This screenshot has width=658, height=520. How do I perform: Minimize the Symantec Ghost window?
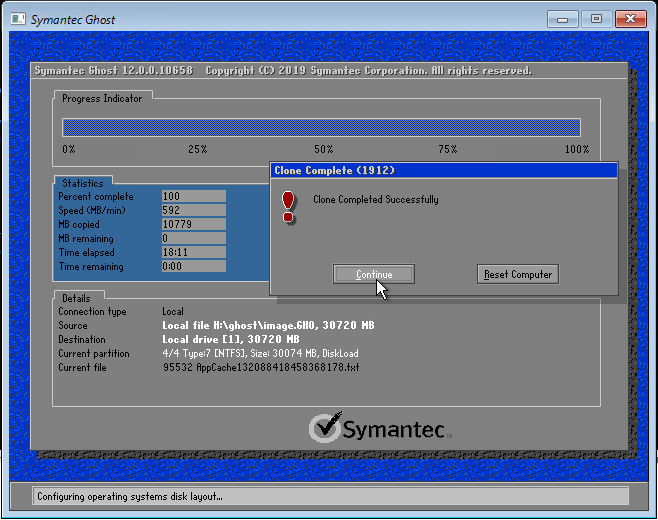coord(563,19)
